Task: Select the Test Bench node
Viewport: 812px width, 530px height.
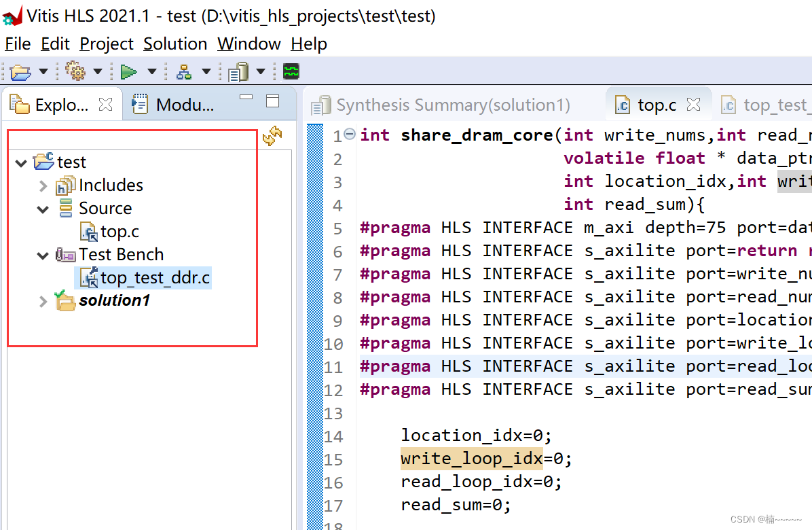Action: click(121, 254)
